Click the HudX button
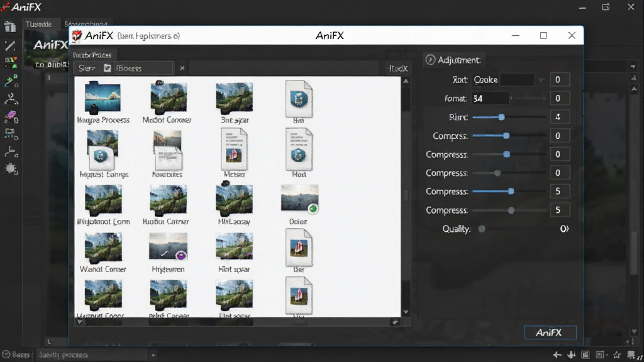This screenshot has width=644, height=362. coord(398,69)
